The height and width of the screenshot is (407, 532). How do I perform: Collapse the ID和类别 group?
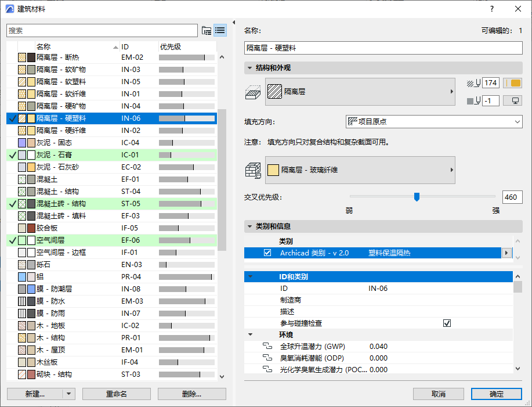pos(251,276)
